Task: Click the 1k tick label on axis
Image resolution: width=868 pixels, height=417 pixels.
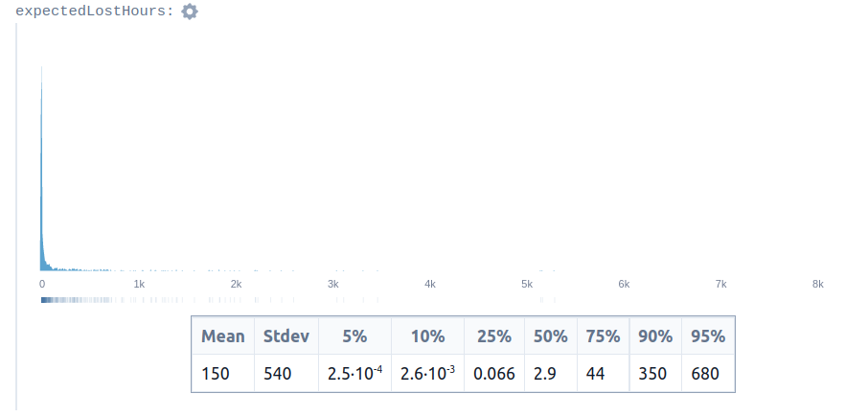Action: tap(139, 284)
